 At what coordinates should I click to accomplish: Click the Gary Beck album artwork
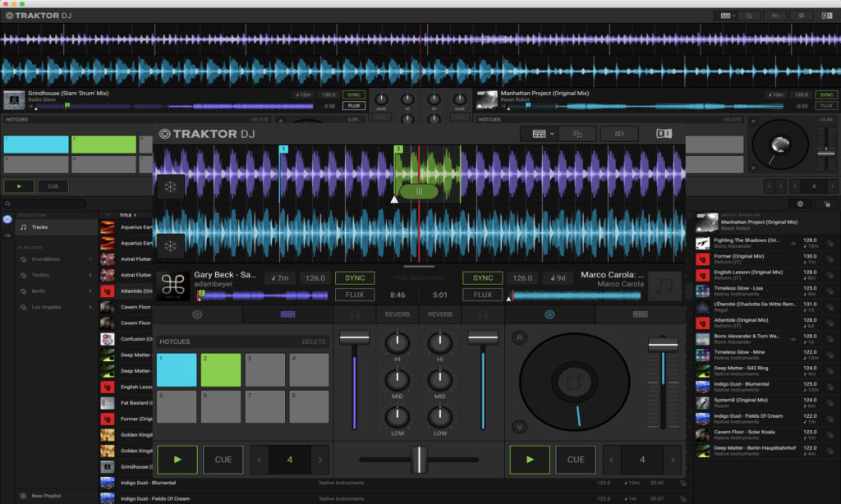pos(173,285)
